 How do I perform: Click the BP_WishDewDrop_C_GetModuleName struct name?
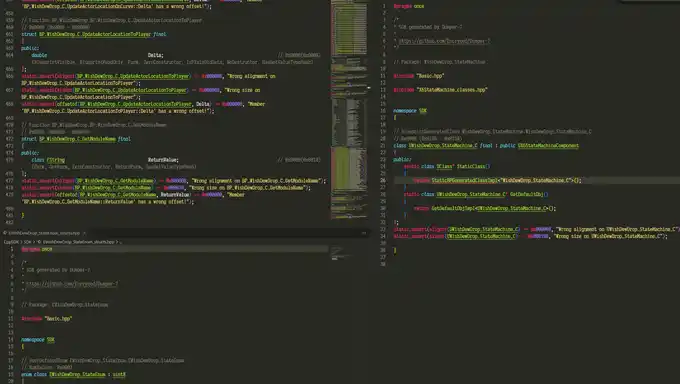point(78,139)
